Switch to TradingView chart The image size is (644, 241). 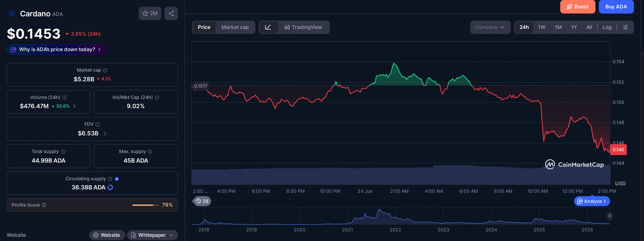pyautogui.click(x=303, y=27)
